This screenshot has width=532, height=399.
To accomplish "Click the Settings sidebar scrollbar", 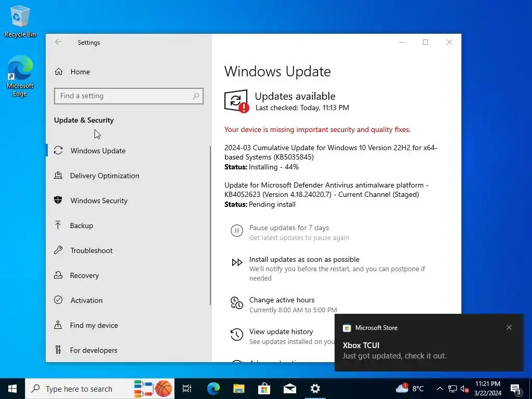I will (x=210, y=225).
